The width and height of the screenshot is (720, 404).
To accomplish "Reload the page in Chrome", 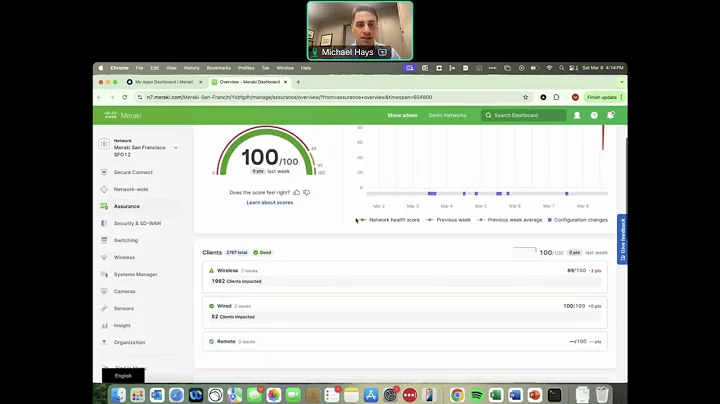I will [124, 97].
